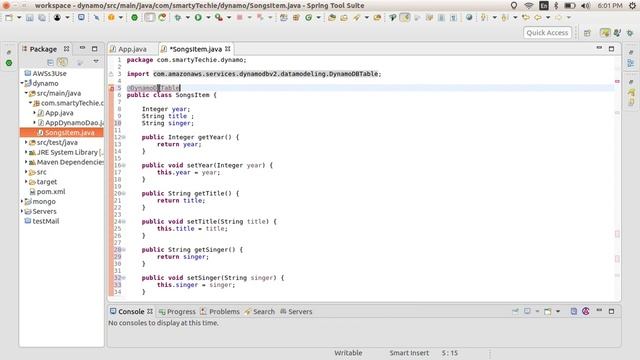Screen dimensions: 640x360
Task: Open the dropdown next to the Run icon
Action: [208, 18]
